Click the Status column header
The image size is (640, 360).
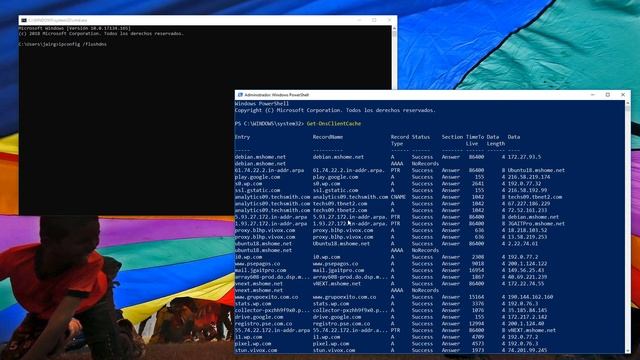(x=421, y=137)
